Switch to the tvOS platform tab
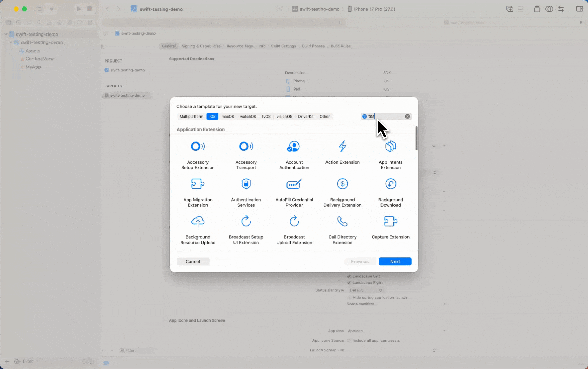Viewport: 588px width, 369px height. (x=266, y=117)
